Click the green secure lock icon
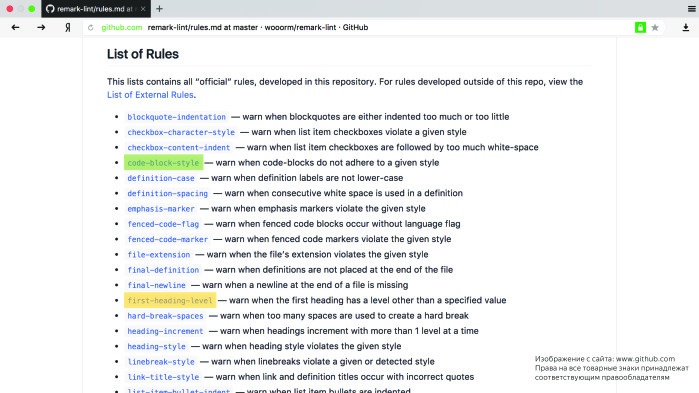This screenshot has height=393, width=699. 640,27
